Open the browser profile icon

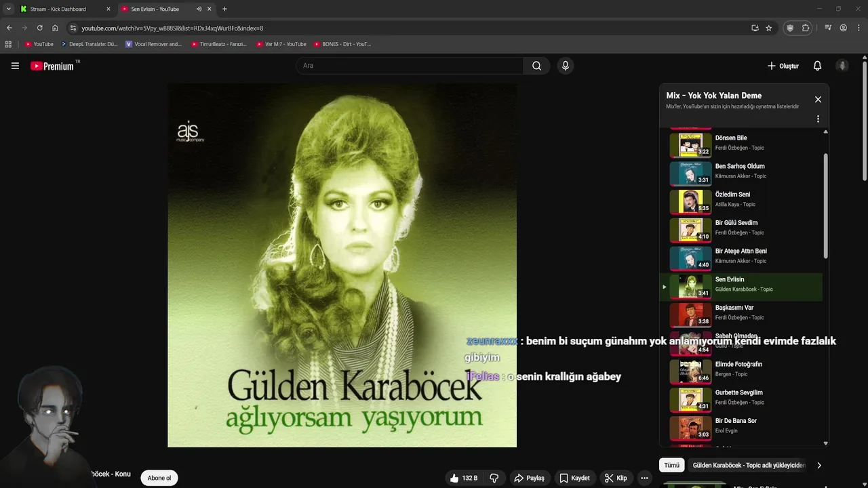tap(844, 28)
